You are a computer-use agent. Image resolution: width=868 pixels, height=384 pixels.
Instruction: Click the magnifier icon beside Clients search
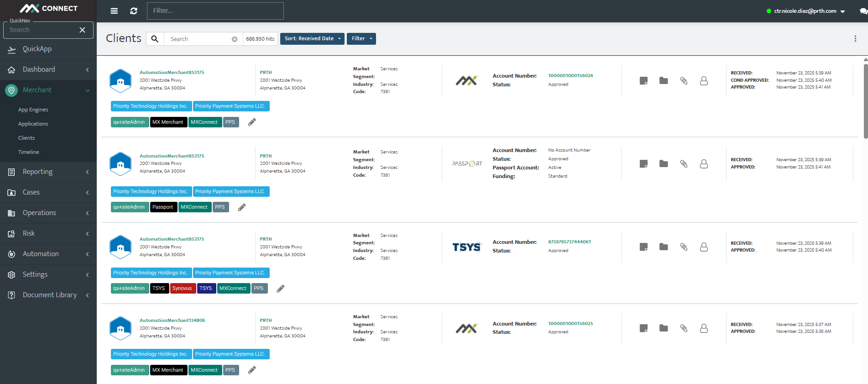[x=155, y=39]
